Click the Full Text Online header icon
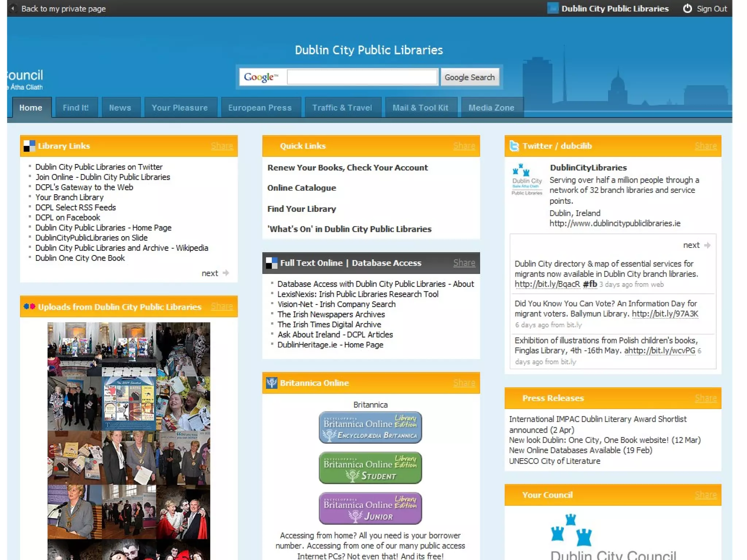 271,263
